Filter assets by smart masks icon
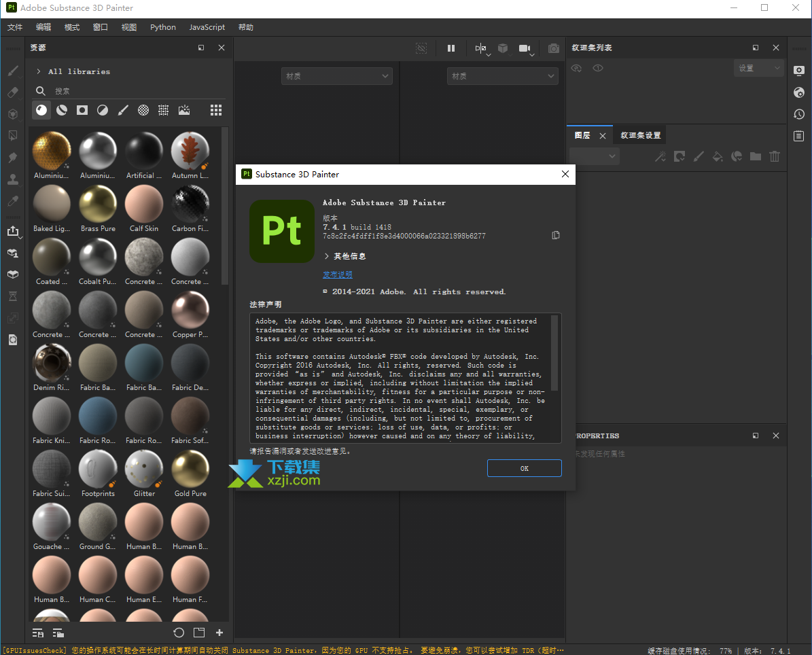This screenshot has width=812, height=655. [82, 110]
